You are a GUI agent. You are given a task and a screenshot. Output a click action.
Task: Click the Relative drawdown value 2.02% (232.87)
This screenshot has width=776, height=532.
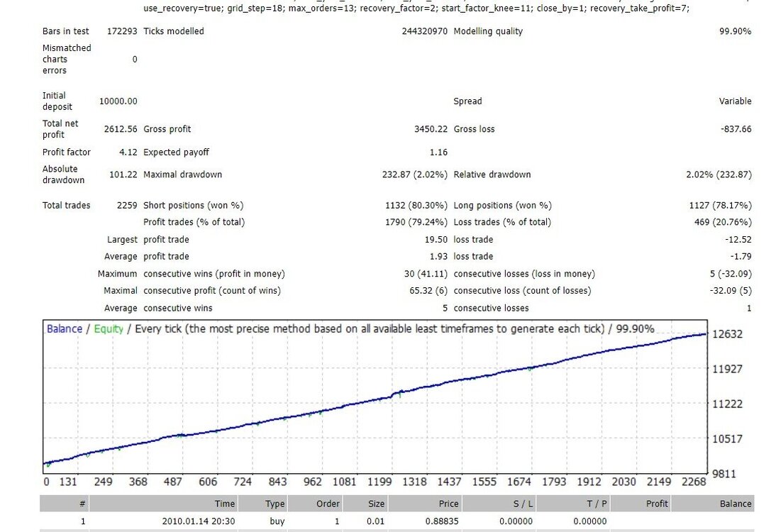719,174
